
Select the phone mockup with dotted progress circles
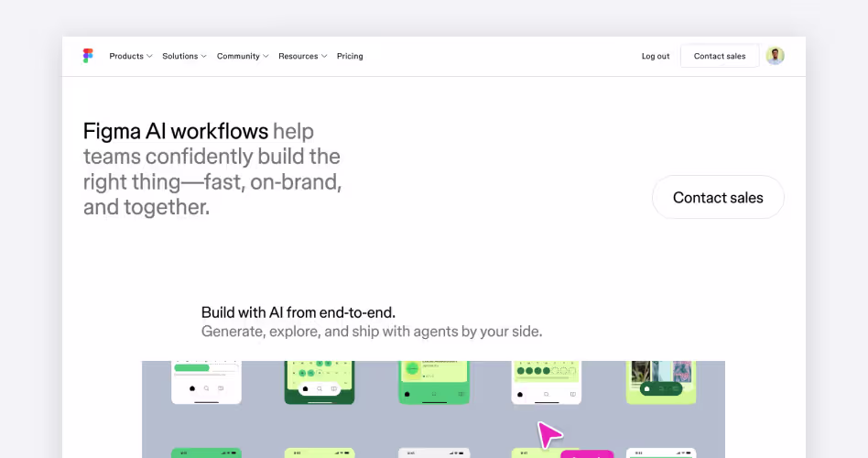pos(547,383)
